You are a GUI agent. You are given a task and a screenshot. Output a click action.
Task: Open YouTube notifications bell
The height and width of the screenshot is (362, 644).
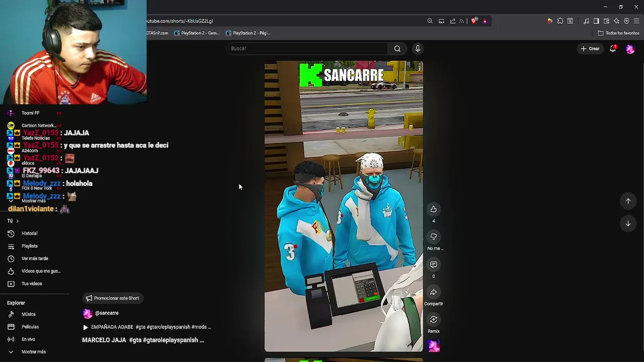[x=613, y=49]
